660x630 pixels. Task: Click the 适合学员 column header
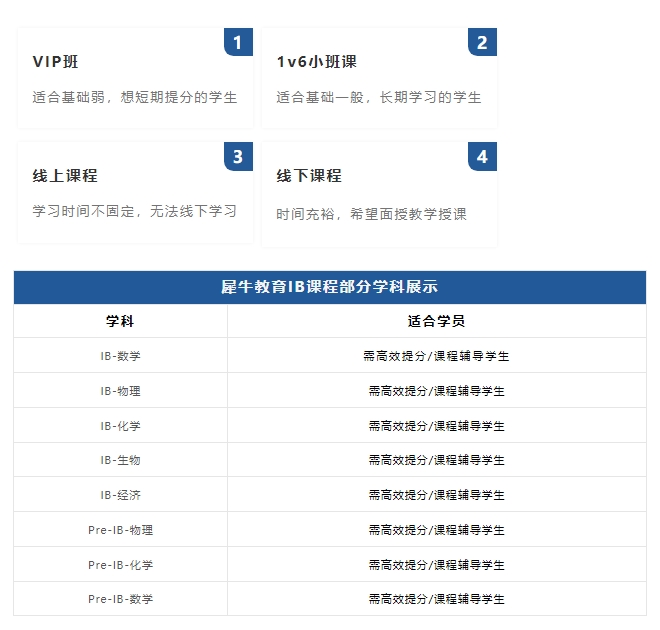pyautogui.click(x=436, y=321)
